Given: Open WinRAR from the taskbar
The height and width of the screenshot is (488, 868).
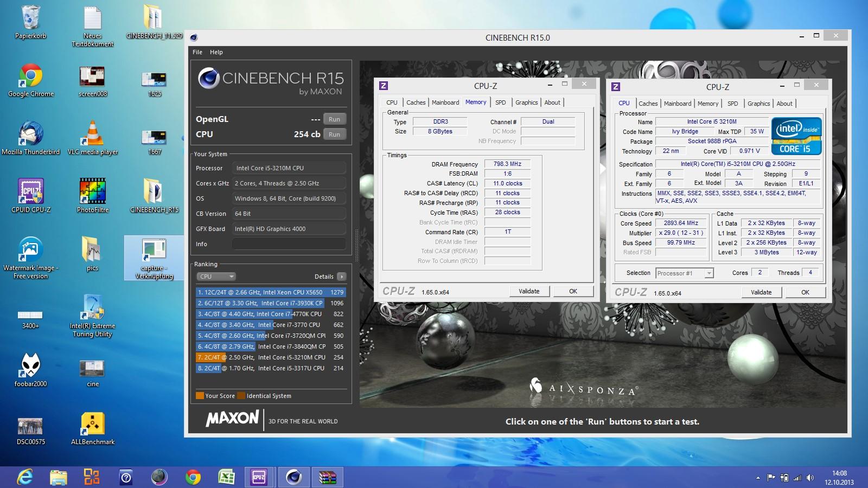Looking at the screenshot, I should 328,477.
